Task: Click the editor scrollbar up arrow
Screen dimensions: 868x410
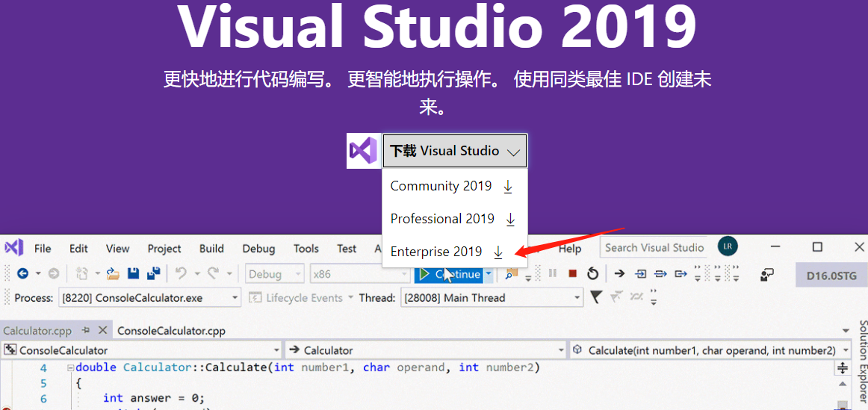Action: pyautogui.click(x=842, y=383)
